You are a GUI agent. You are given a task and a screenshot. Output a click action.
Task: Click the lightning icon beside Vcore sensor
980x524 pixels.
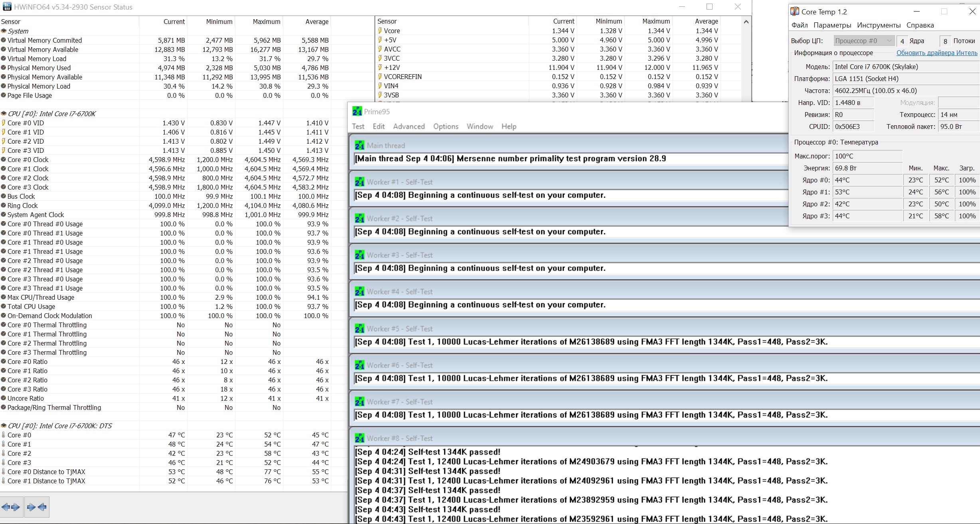(x=380, y=31)
